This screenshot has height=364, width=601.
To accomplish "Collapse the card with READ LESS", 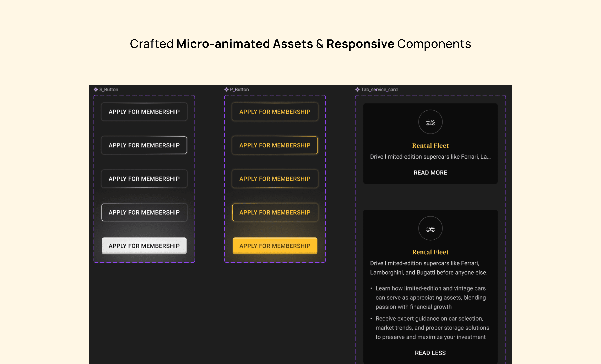I will coord(430,353).
